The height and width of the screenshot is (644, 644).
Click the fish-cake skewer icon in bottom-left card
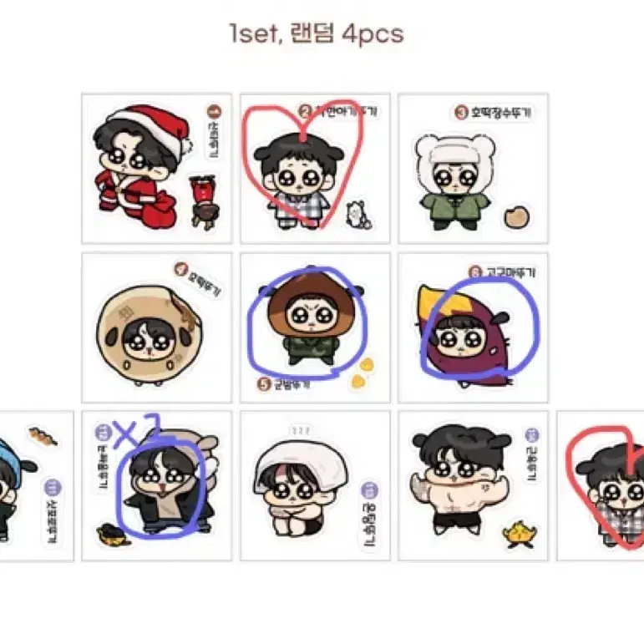[x=43, y=436]
